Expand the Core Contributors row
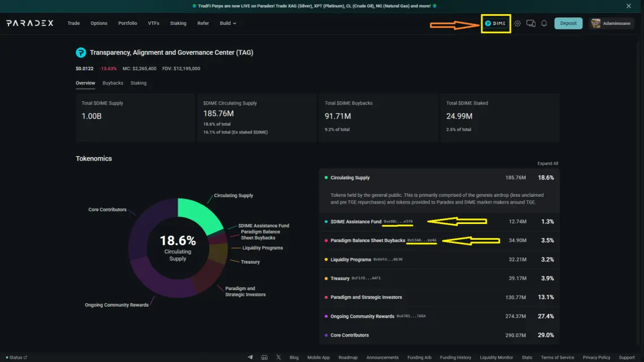 pos(440,335)
